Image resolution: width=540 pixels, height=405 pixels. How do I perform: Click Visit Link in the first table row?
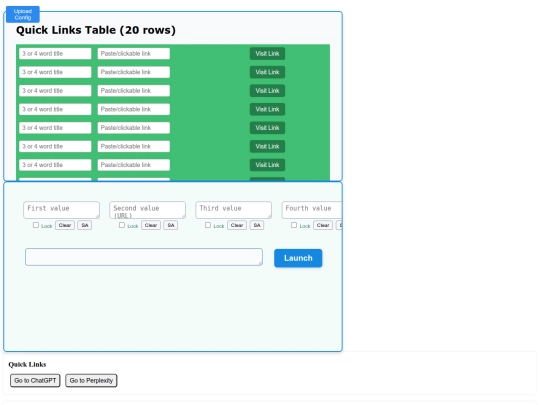[267, 54]
